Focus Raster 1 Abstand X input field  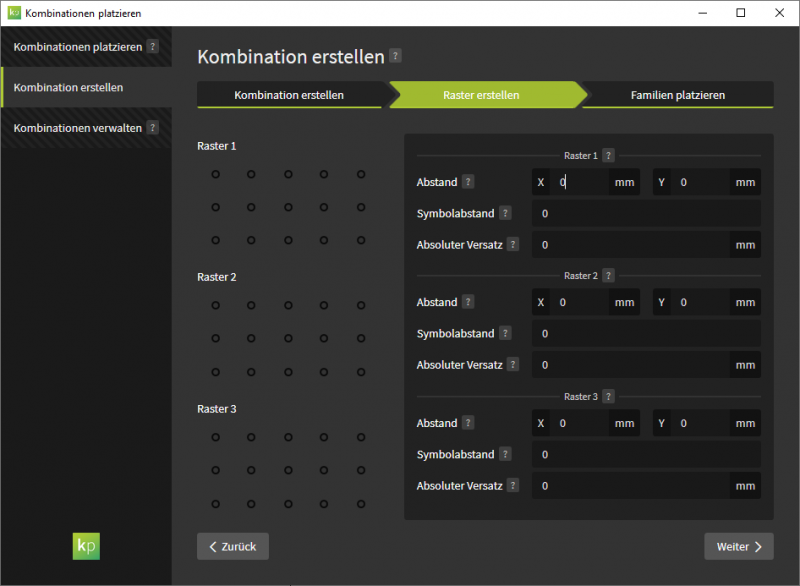click(x=582, y=183)
